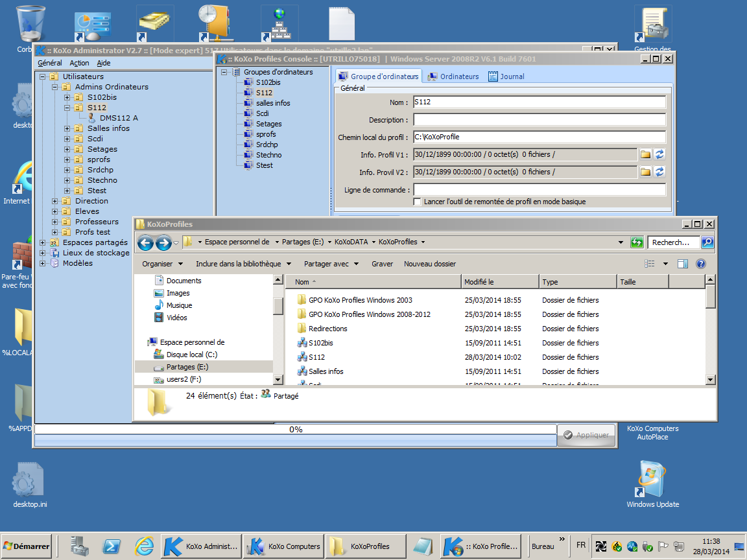Refresh Info. Profil V1 with the blue arrows icon
747x560 pixels.
659,155
